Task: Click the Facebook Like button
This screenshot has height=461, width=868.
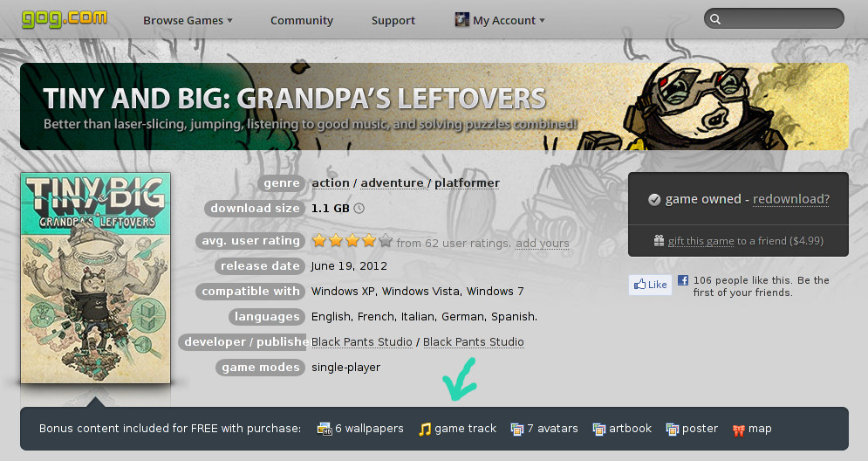Action: point(651,285)
